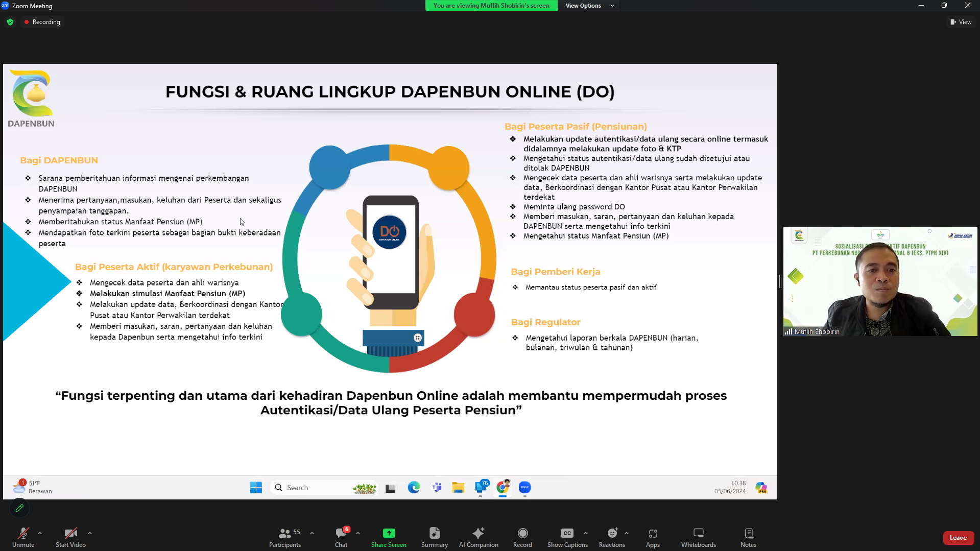980x551 pixels.
Task: Click the View layout button
Action: tap(961, 22)
